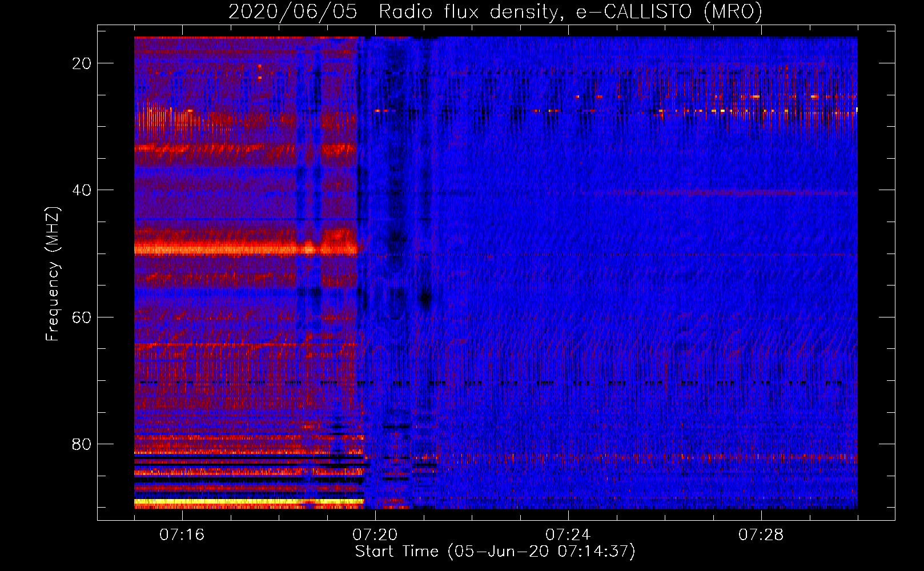924x571 pixels.
Task: Click the plot title 'Radio flux density, e-CALLISTO (MRO)'
Action: (571, 11)
